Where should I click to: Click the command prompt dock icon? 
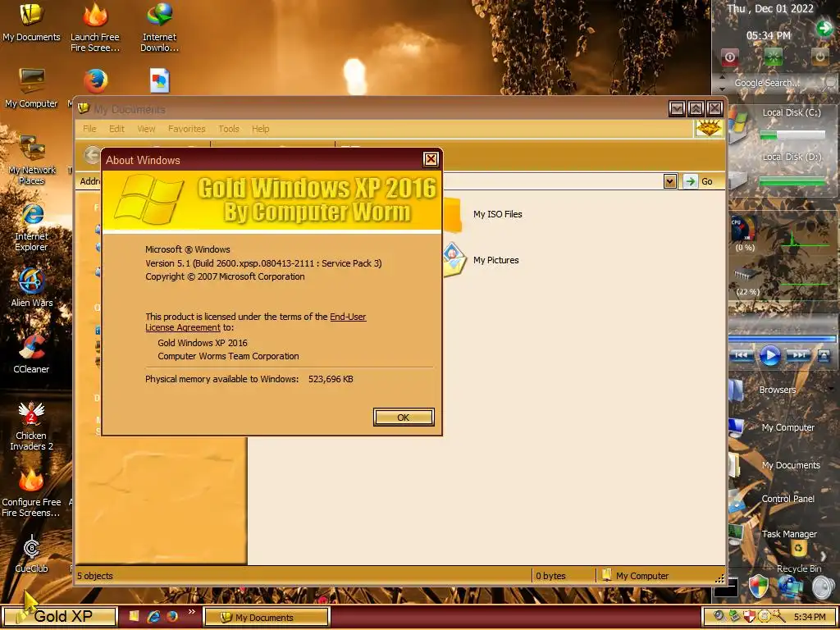click(x=727, y=587)
